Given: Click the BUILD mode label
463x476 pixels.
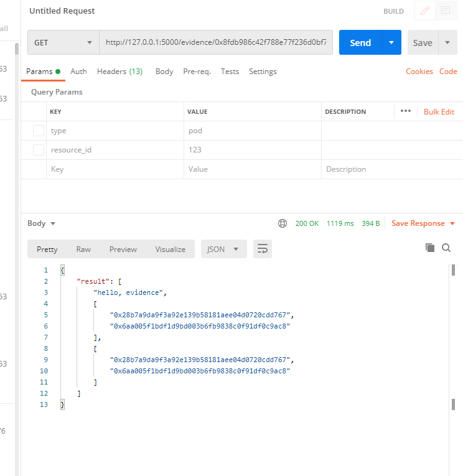Looking at the screenshot, I should coord(393,11).
